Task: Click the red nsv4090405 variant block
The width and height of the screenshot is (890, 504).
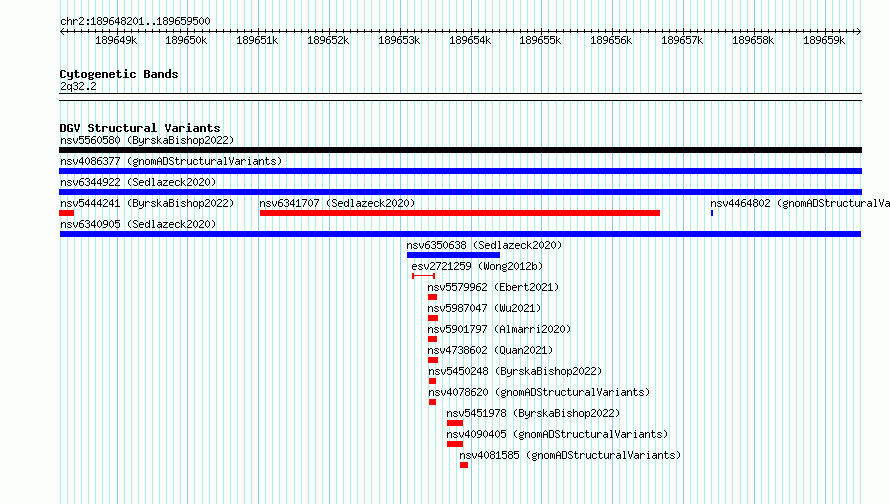Action: (x=455, y=444)
